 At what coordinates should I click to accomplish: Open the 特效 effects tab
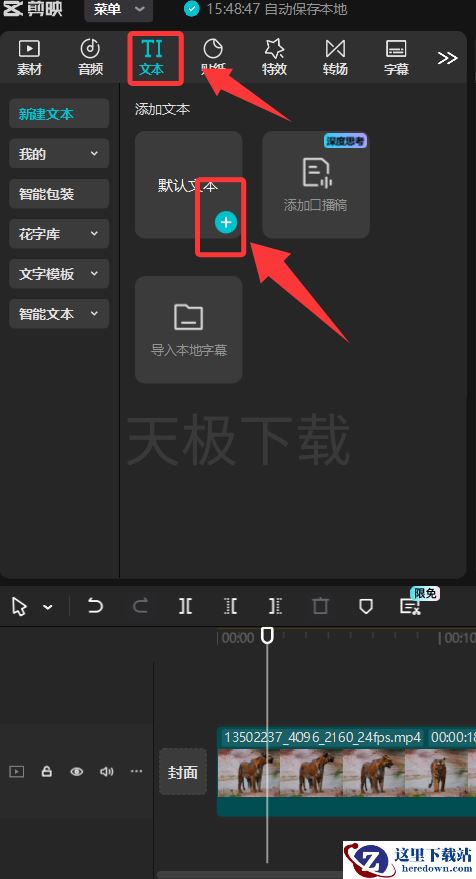pos(274,58)
